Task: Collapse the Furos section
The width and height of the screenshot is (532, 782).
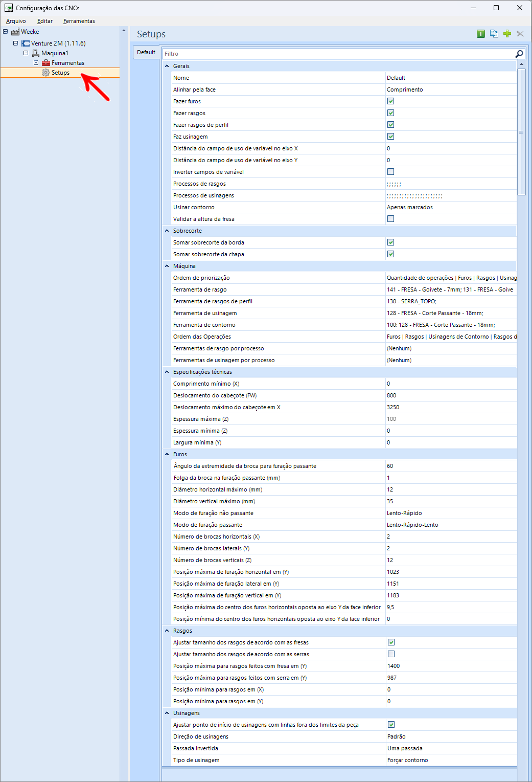Action: (167, 454)
